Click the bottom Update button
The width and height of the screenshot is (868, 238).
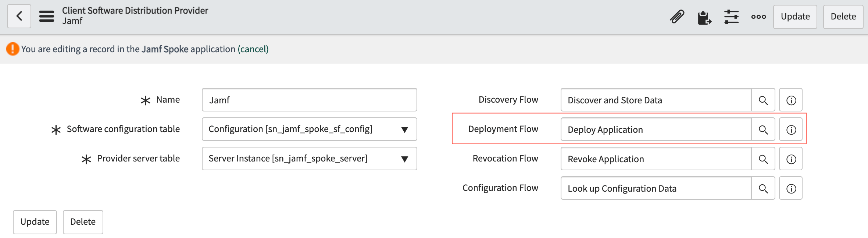pos(35,222)
